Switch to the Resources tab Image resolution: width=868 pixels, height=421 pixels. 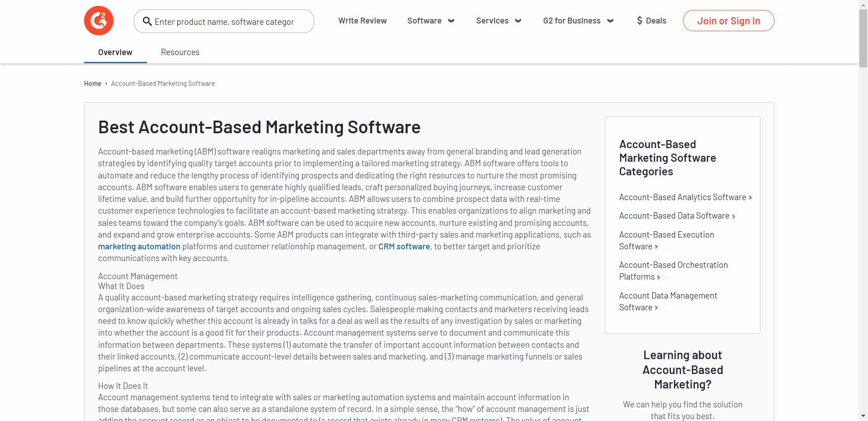(180, 52)
